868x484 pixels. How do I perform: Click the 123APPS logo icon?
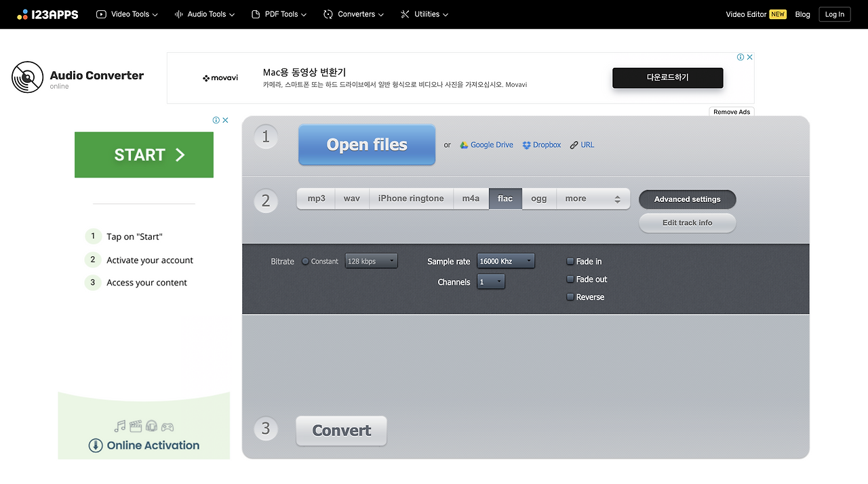click(24, 14)
